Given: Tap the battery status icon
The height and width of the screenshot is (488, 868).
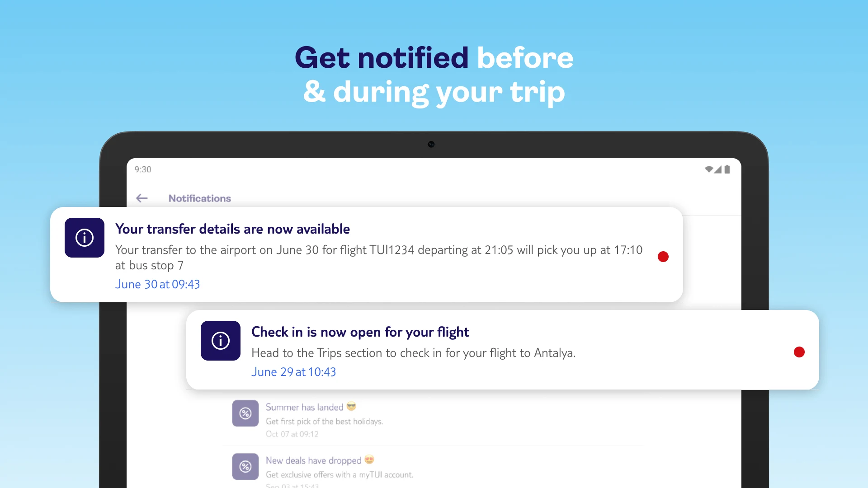Looking at the screenshot, I should point(727,169).
